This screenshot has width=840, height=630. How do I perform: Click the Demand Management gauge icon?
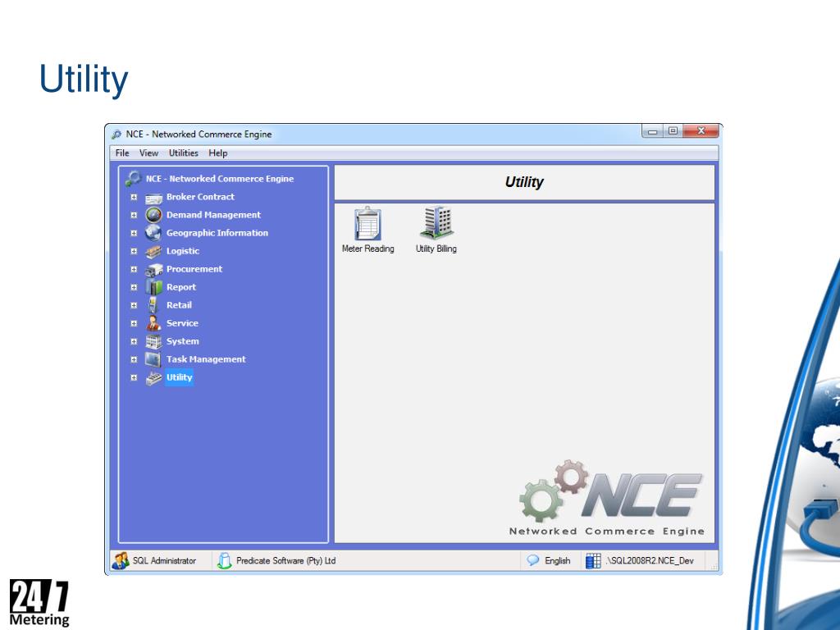[153, 215]
